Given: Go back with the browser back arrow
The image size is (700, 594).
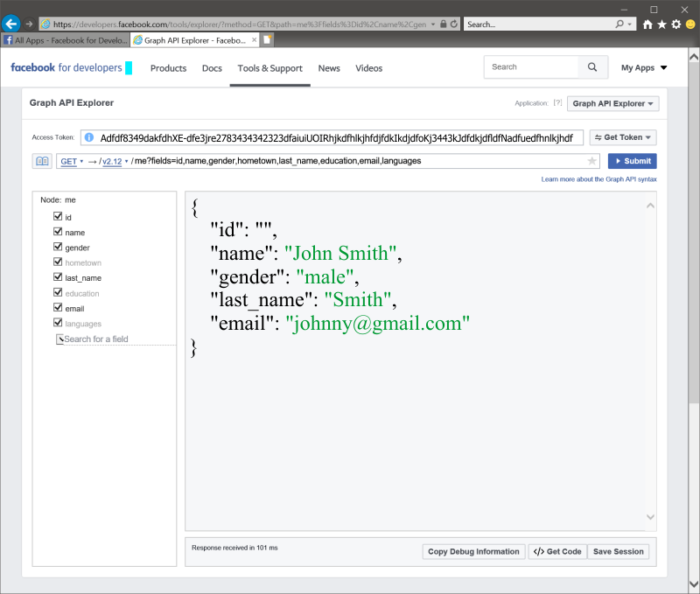Looking at the screenshot, I should pyautogui.click(x=11, y=24).
